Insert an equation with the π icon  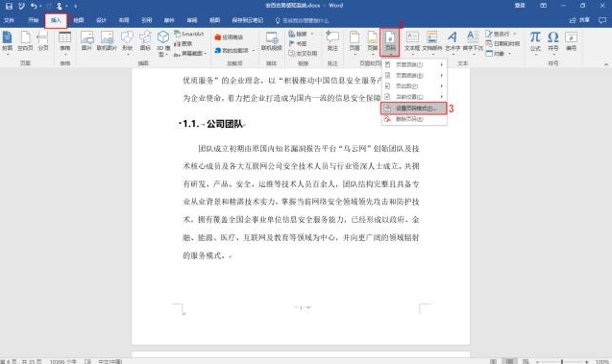[x=535, y=41]
